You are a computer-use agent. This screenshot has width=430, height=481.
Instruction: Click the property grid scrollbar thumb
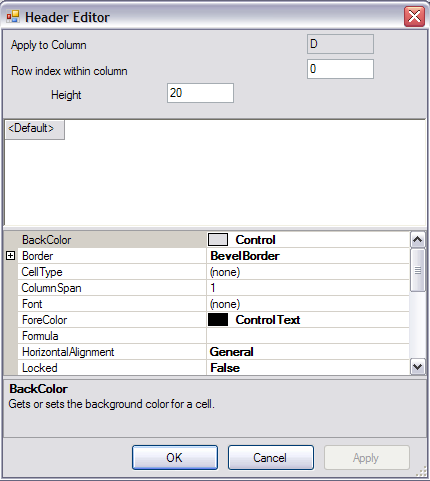pyautogui.click(x=418, y=270)
